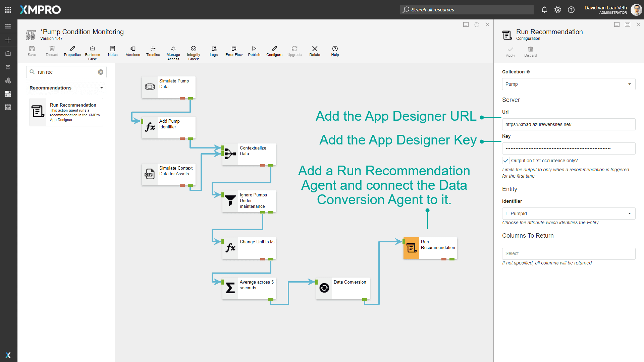Open the apps grid menu
This screenshot has height=362, width=644.
[8, 10]
